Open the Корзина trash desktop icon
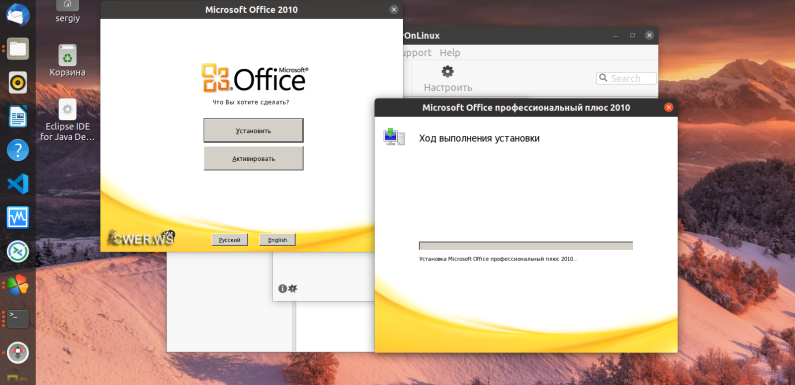 point(67,60)
